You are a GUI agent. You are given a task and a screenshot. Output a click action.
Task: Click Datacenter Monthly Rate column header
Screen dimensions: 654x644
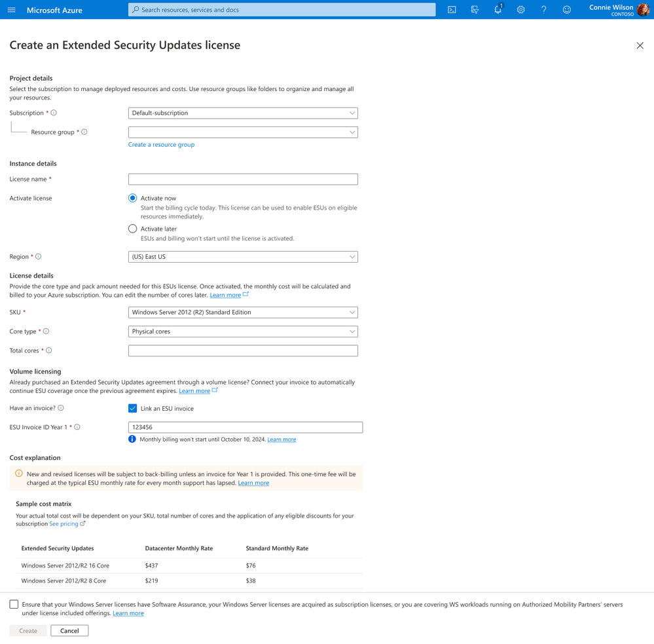coord(179,548)
